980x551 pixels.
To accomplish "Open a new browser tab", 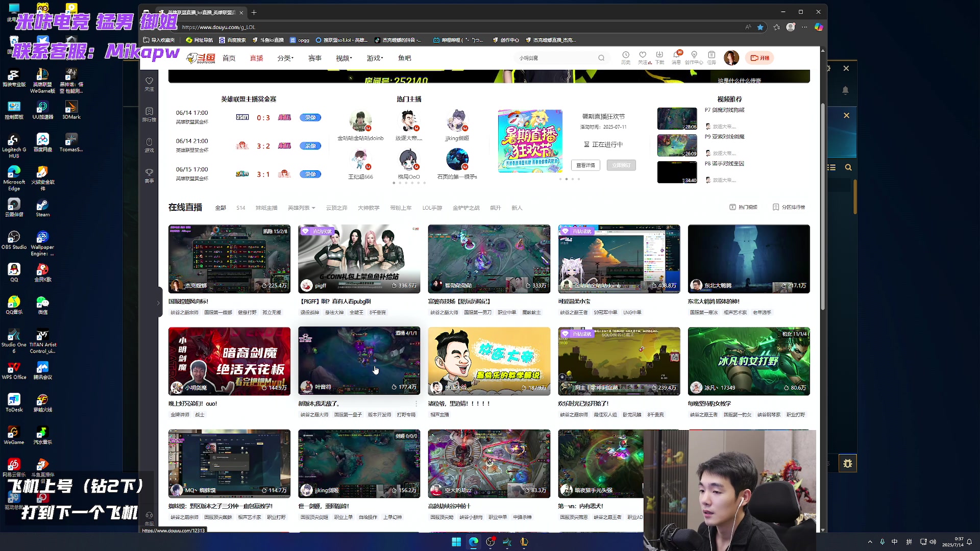I will pos(254,12).
